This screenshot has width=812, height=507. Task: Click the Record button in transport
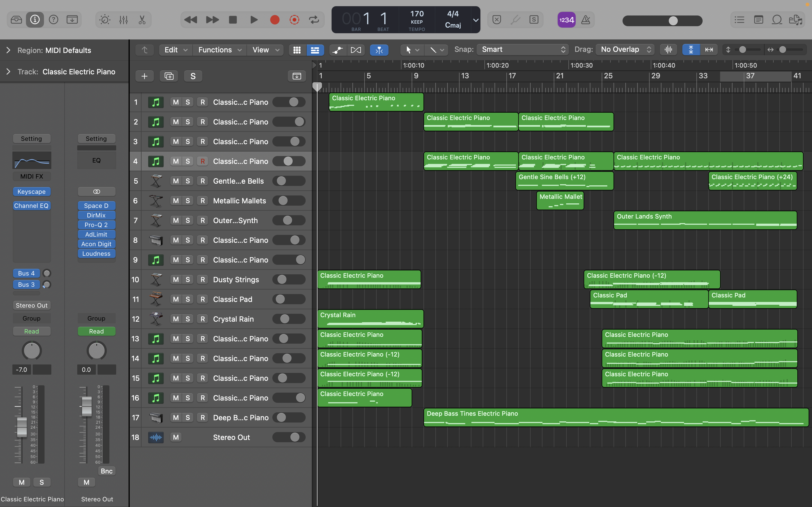click(x=274, y=20)
